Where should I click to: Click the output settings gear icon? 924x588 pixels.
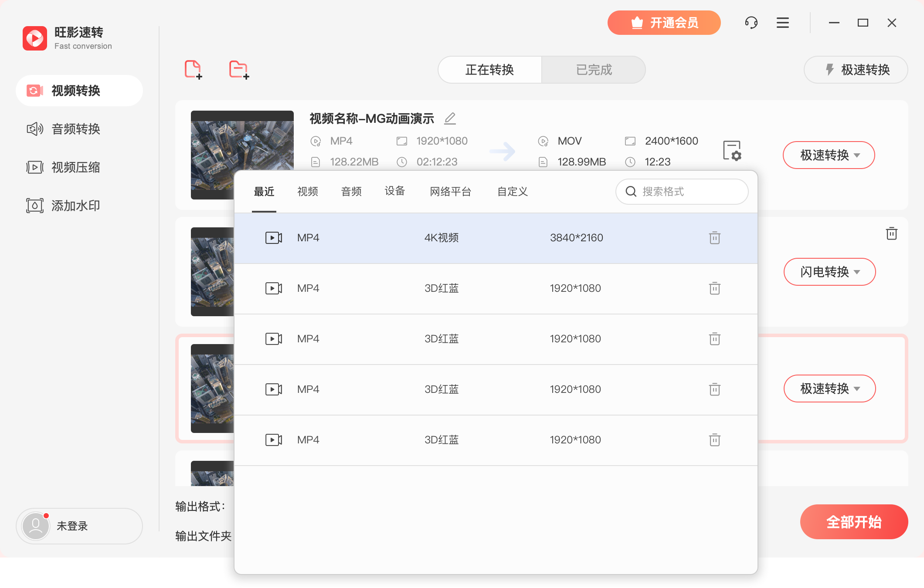tap(732, 151)
